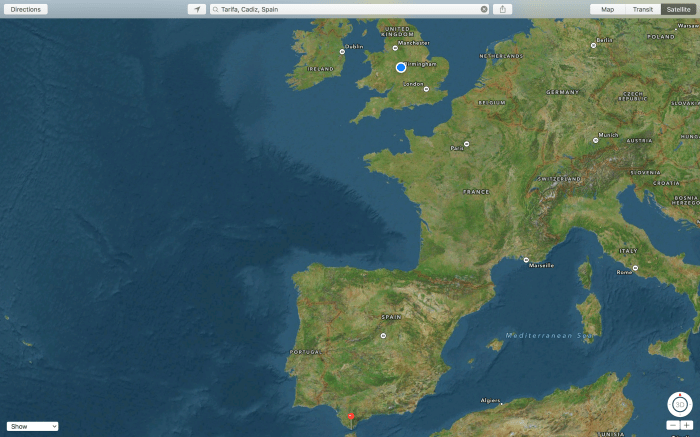Zoom in with the plus button
This screenshot has width=700, height=437.
687,425
